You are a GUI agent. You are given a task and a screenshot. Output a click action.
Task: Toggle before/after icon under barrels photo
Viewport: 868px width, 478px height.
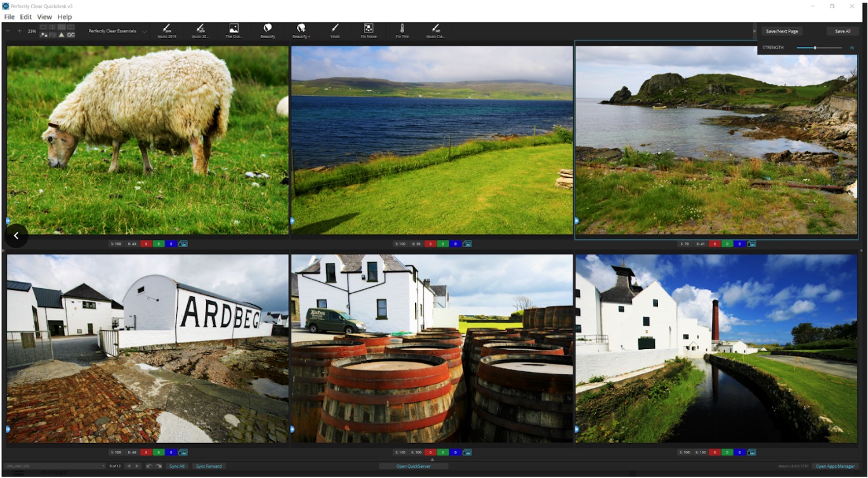coord(467,453)
